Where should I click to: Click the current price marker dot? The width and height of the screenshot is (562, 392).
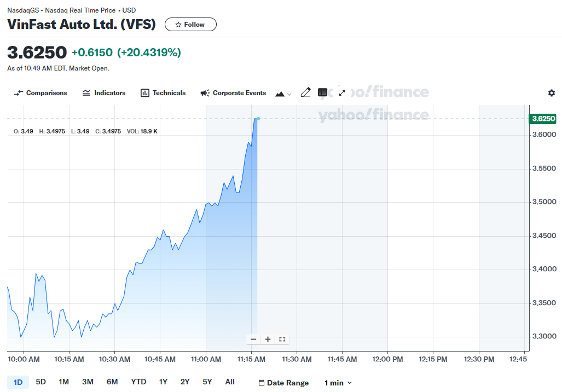coord(258,119)
